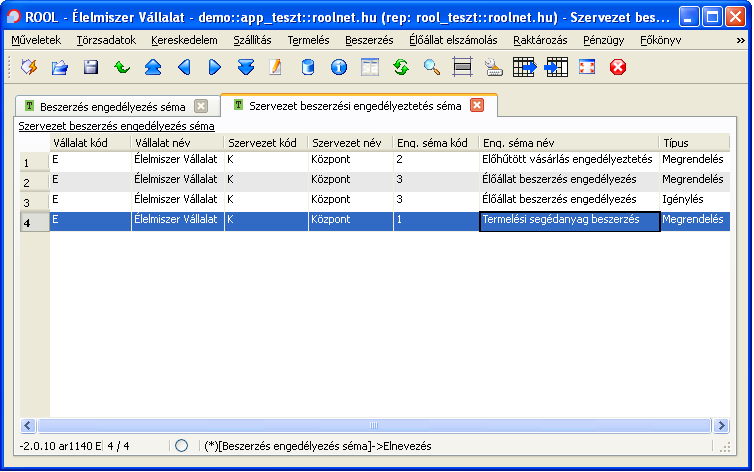Go to next record with right arrow
This screenshot has height=472, width=754.
(214, 67)
